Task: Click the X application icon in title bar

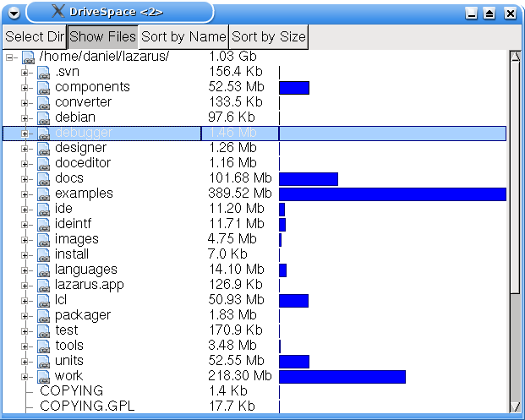Action: [x=57, y=12]
